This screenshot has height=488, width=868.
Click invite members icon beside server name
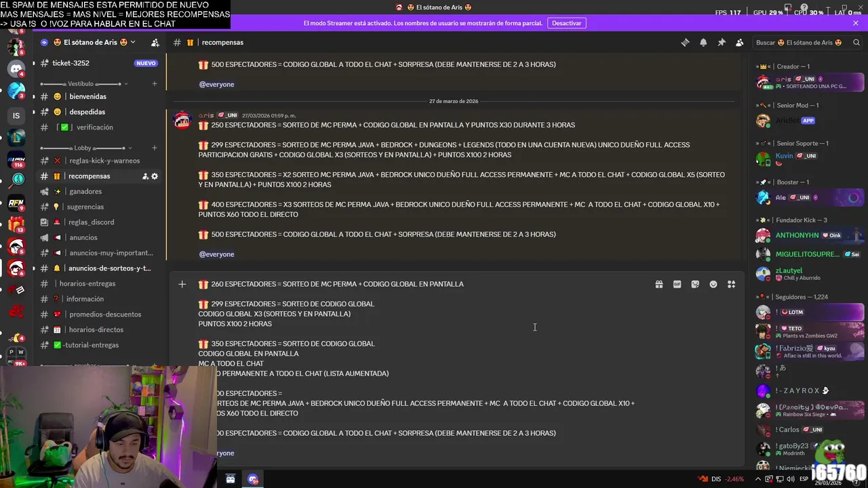point(155,42)
